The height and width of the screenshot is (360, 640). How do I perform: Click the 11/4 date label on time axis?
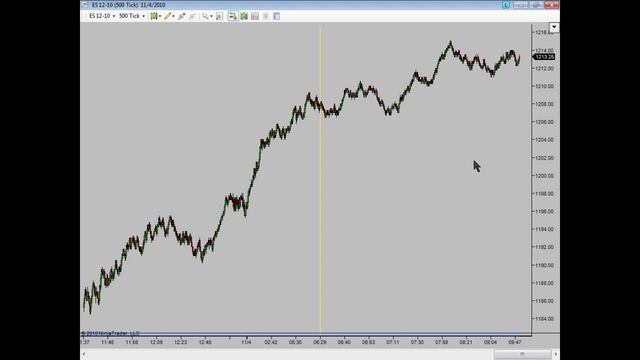coord(246,342)
